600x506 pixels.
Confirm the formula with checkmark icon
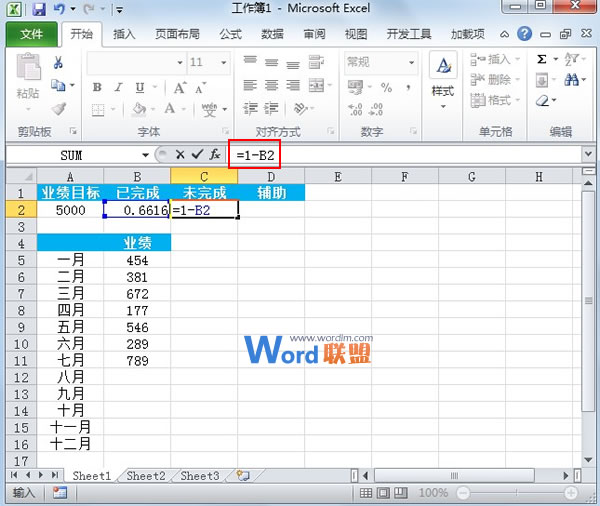196,155
